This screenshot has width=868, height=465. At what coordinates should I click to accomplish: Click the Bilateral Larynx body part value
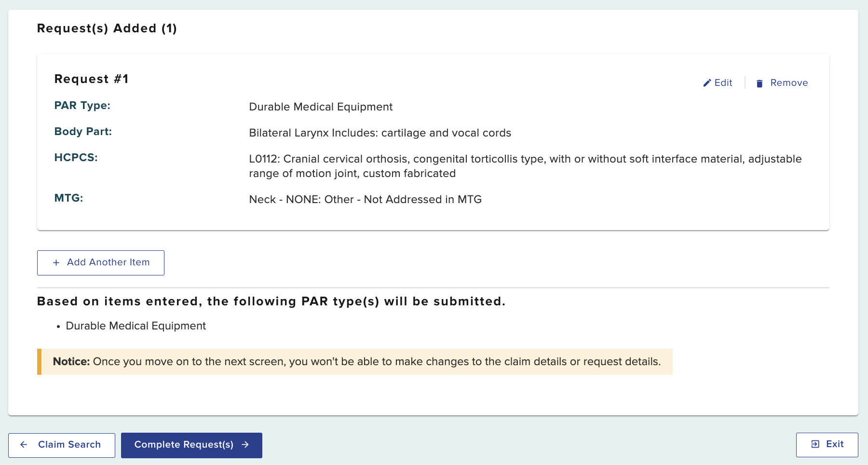click(380, 133)
